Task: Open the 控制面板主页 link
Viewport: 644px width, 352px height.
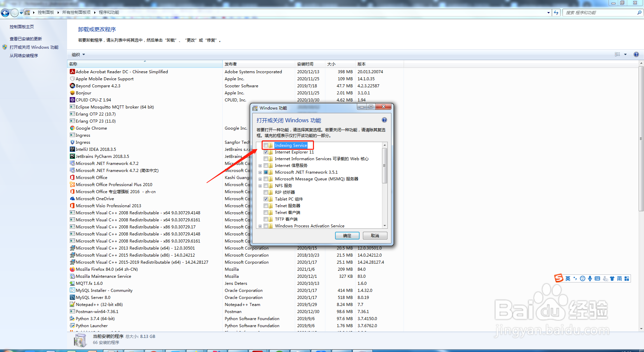Action: 22,27
